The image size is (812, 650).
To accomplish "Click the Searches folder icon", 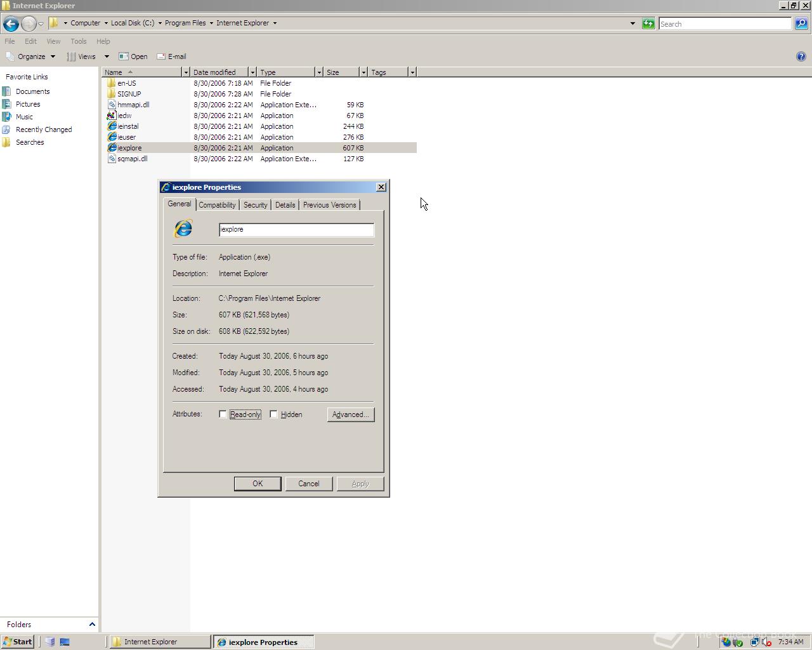I will [7, 142].
